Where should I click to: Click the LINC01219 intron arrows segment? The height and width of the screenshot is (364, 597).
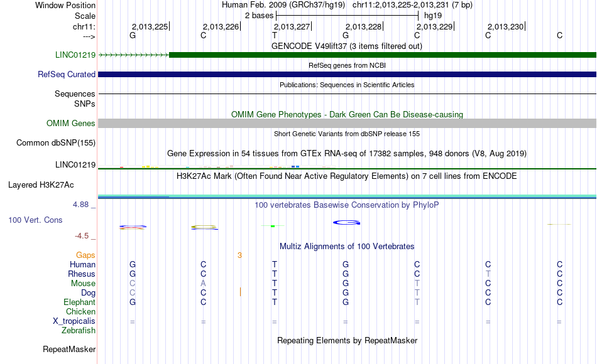pyautogui.click(x=134, y=55)
